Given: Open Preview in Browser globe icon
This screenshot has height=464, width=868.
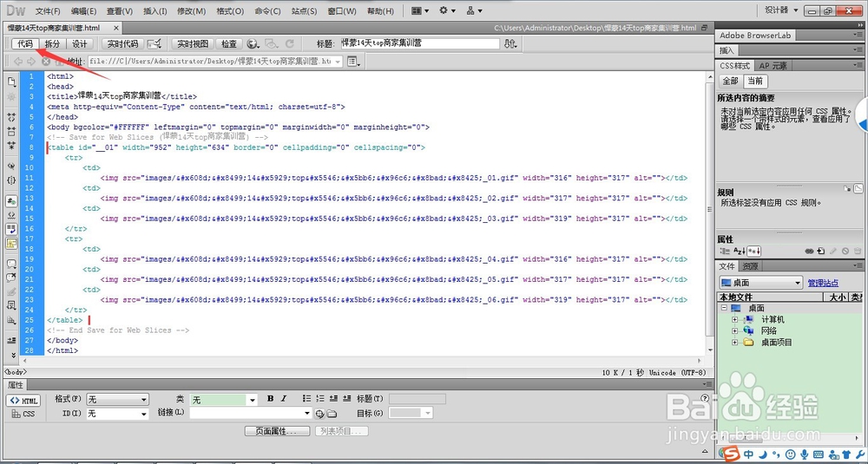Looking at the screenshot, I should coord(253,43).
